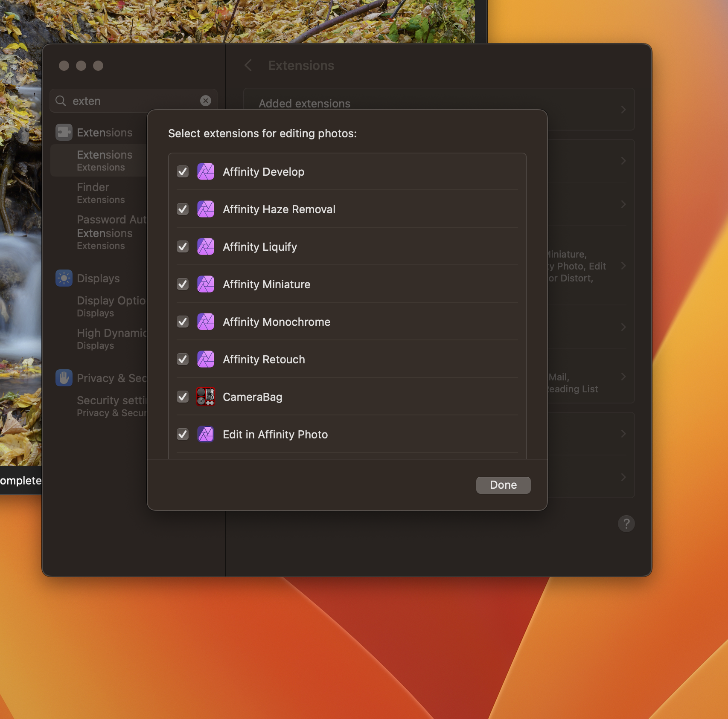Click the CameraBag camera icon
The height and width of the screenshot is (719, 728).
pos(206,397)
